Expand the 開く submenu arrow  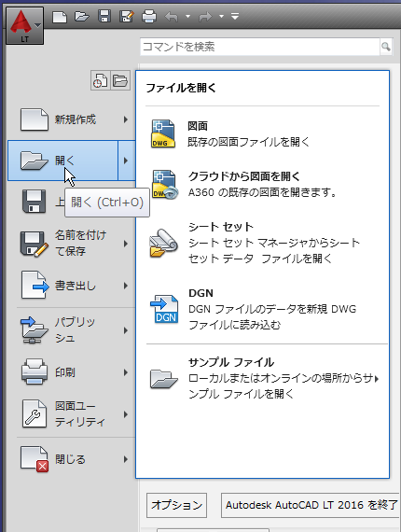126,161
